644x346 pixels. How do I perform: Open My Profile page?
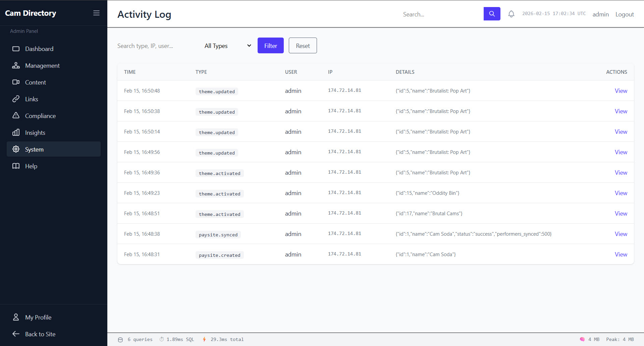click(38, 318)
